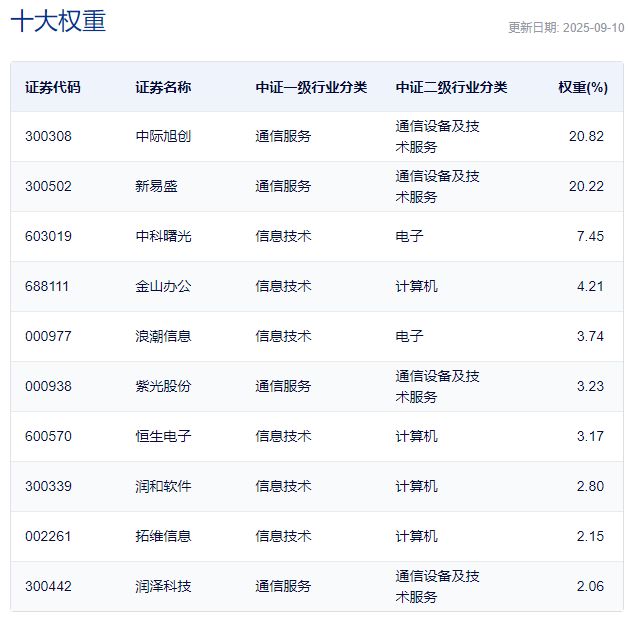Click 计算机 in the 金山办公 row

tap(417, 286)
